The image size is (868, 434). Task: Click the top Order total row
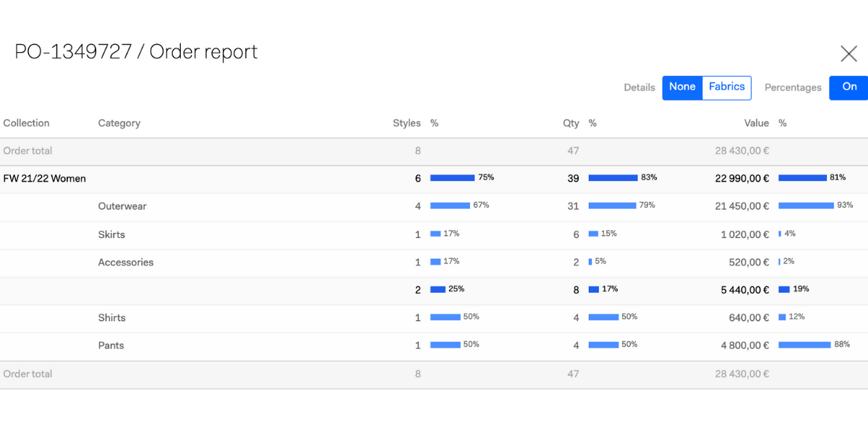434,151
